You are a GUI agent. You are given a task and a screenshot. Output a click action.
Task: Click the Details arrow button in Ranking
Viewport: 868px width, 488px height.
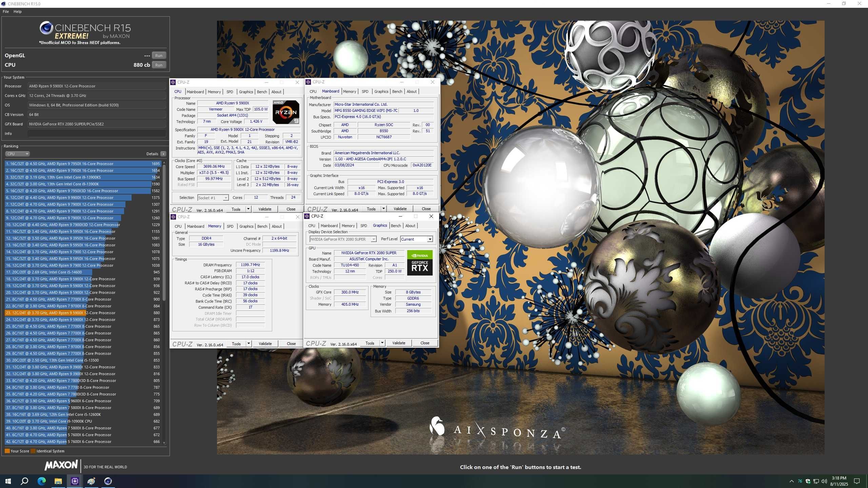click(x=163, y=154)
